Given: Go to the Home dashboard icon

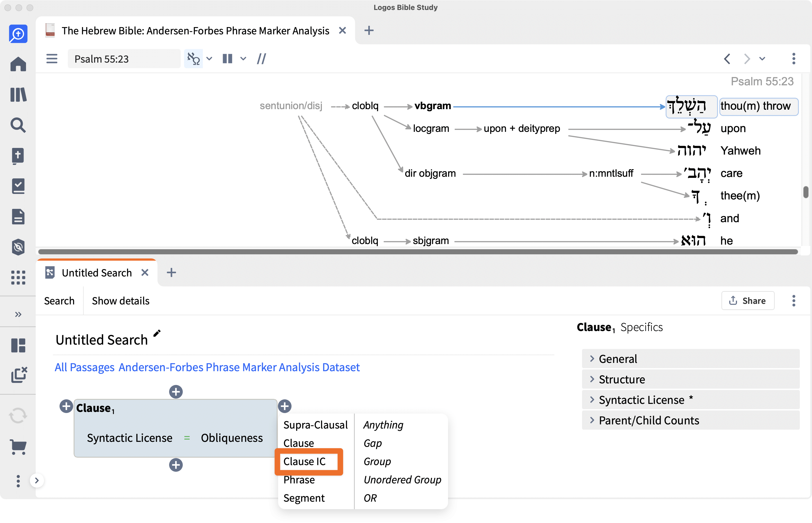Looking at the screenshot, I should (18, 64).
